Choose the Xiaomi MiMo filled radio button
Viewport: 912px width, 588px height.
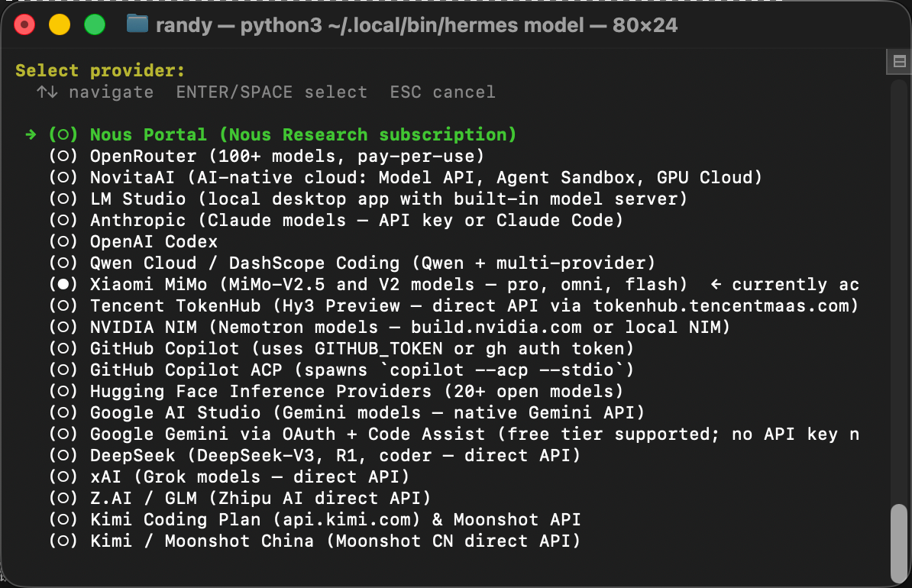(63, 284)
